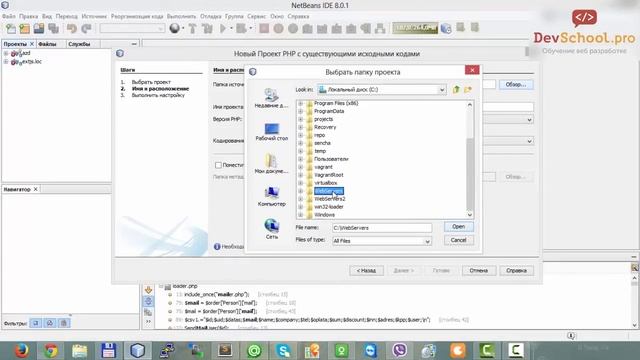The height and width of the screenshot is (360, 640).
Task: Expand the Program Files (x86) folder
Action: (x=300, y=103)
